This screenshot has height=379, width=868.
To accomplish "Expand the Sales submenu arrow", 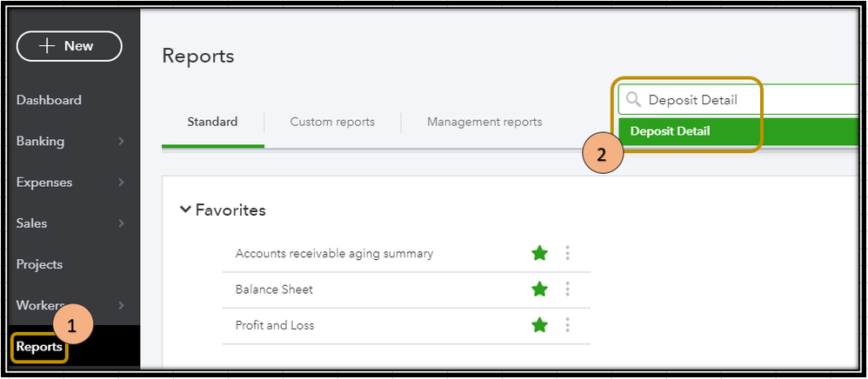I will [121, 223].
